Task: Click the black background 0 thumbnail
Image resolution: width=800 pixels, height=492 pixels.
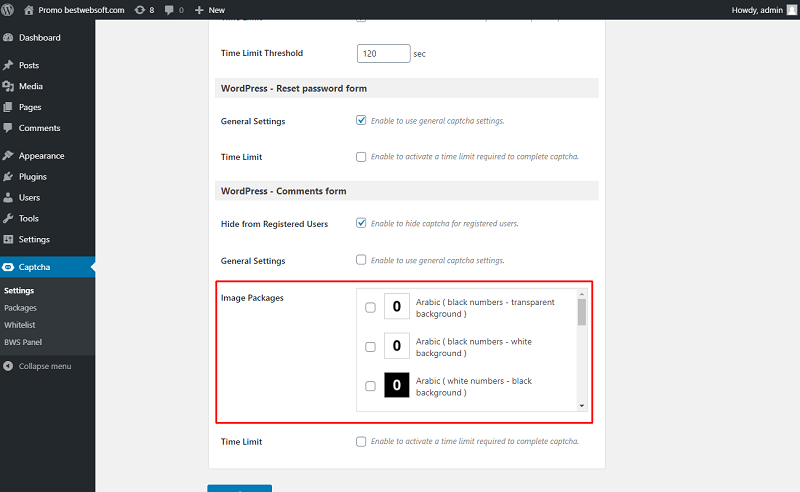Action: click(x=396, y=385)
